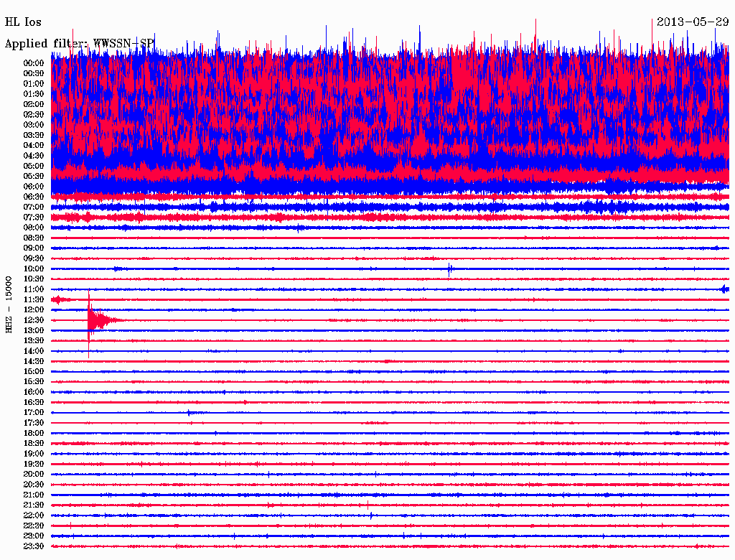
Task: Select the 09:00 time label
Action: tap(33, 248)
